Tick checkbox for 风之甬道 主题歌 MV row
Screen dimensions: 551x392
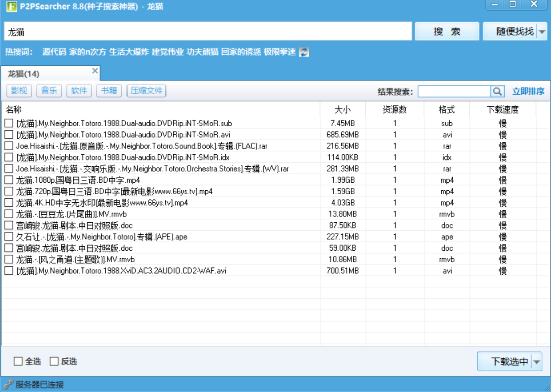9,259
